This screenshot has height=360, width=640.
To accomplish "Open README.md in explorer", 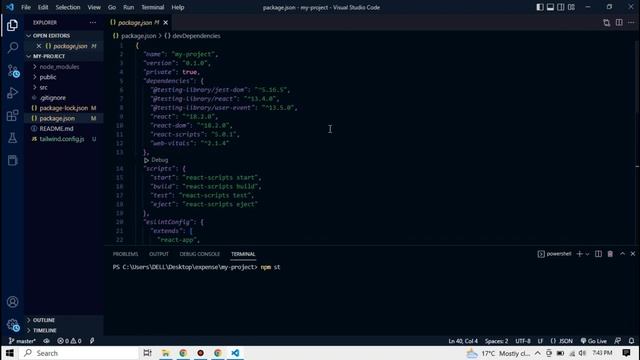I will [56, 129].
